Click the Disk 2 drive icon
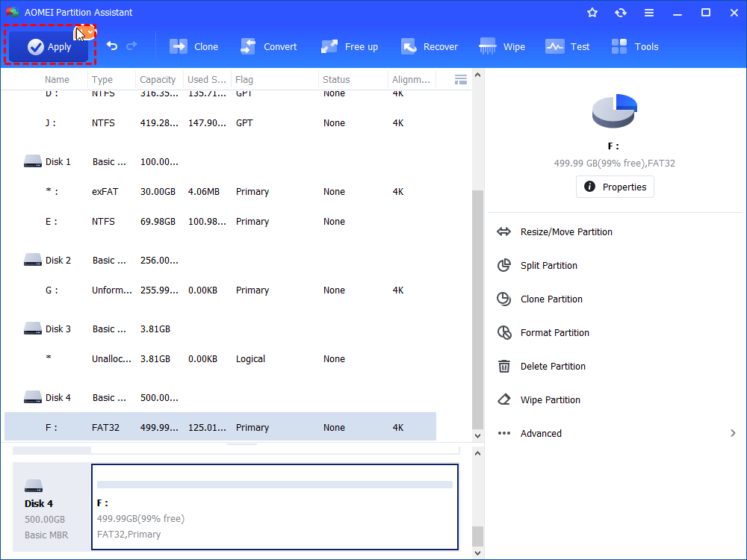747x560 pixels. (x=33, y=260)
